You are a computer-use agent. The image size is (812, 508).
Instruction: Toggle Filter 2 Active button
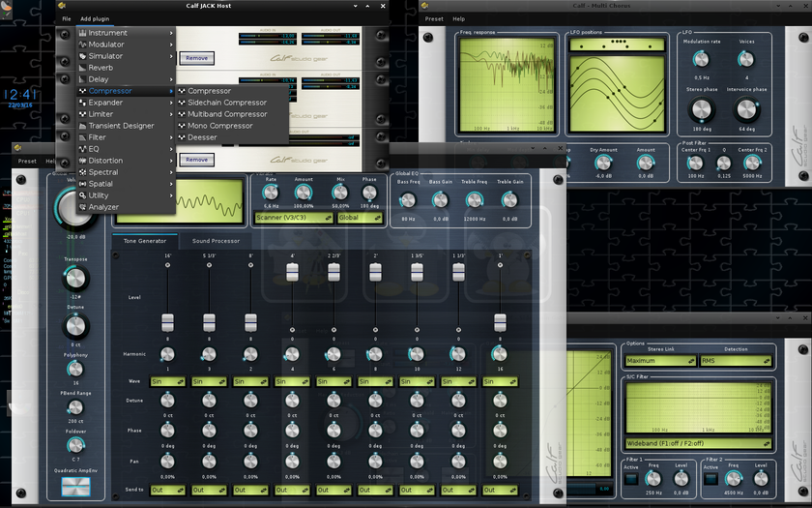710,479
